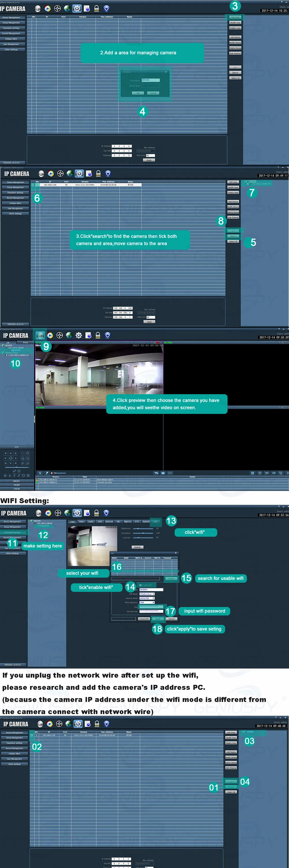Click the Check Wifi button
The image size is (289, 868).
(144, 619)
